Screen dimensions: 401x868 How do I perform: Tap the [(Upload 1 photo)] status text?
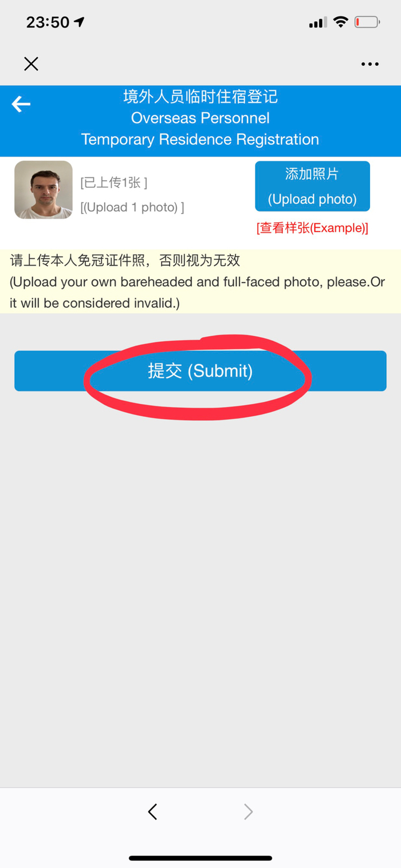pyautogui.click(x=132, y=207)
